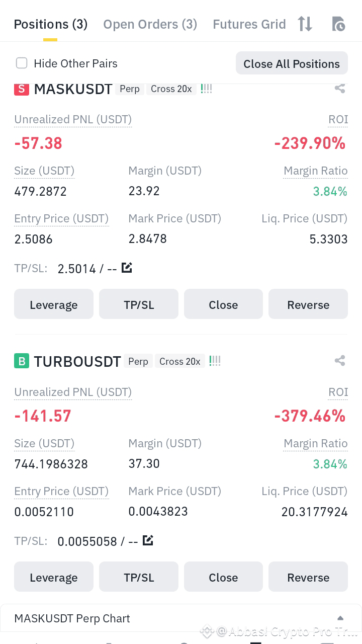Click Close All Positions button

click(x=292, y=63)
